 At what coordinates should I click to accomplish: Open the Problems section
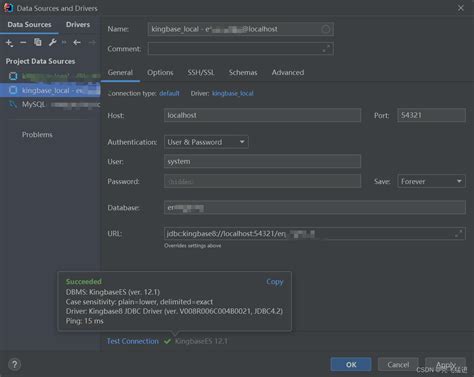point(37,135)
